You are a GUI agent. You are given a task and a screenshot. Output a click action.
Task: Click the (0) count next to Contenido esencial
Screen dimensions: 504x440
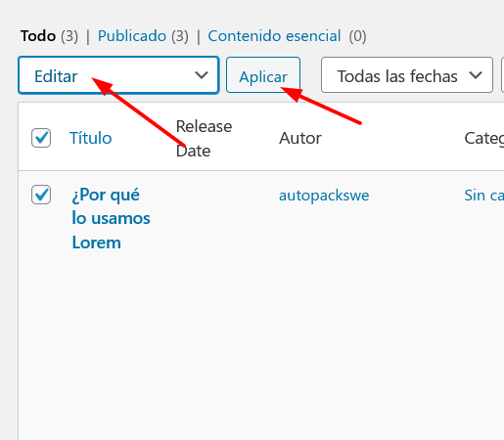point(357,36)
